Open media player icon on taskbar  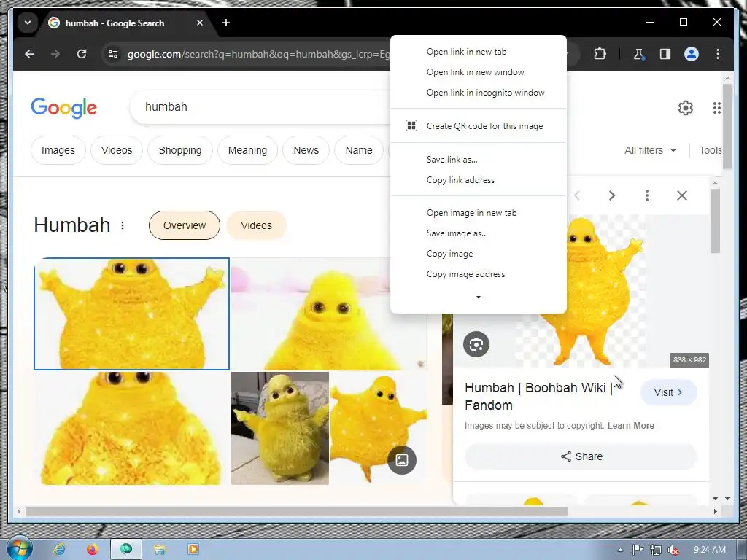[193, 550]
